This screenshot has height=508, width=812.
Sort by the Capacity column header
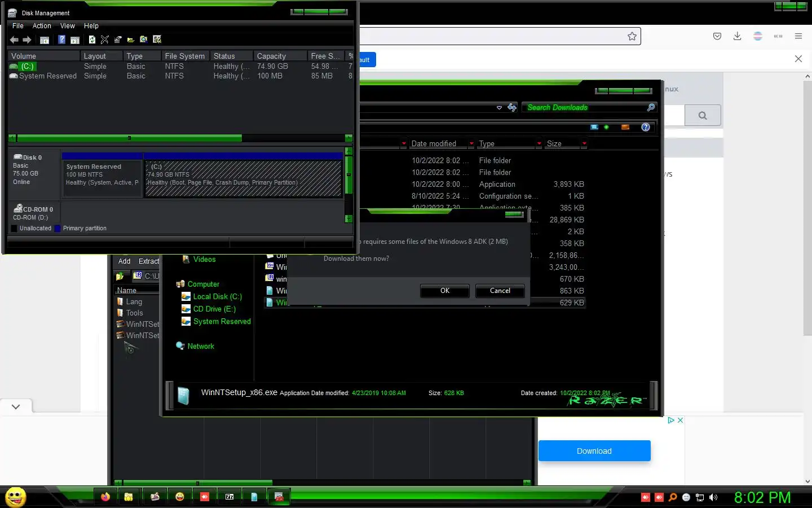click(280, 56)
